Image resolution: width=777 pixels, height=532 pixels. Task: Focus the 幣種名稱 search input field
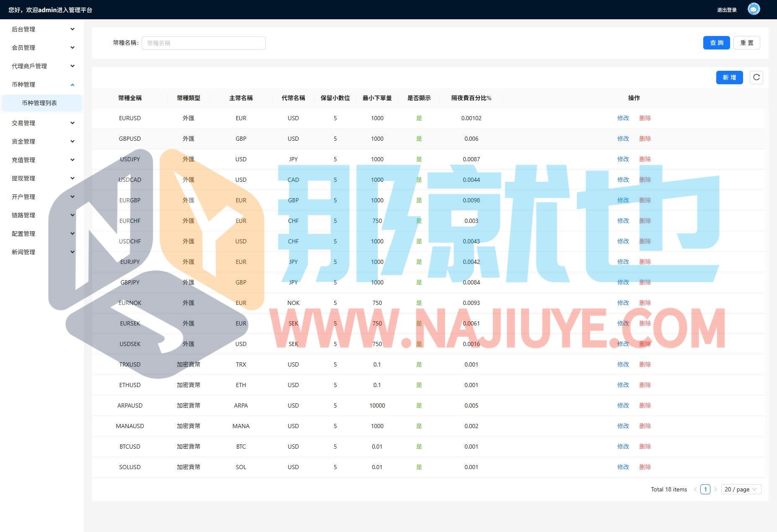[x=203, y=43]
